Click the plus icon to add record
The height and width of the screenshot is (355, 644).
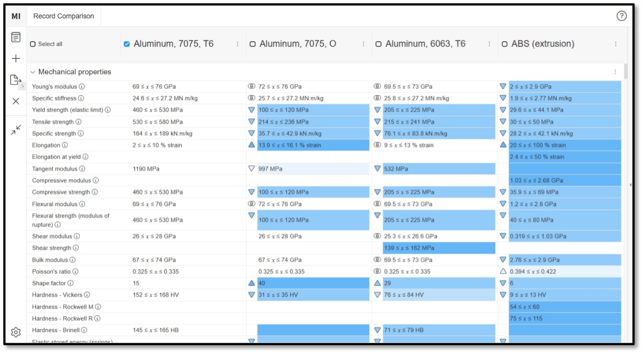pyautogui.click(x=16, y=59)
